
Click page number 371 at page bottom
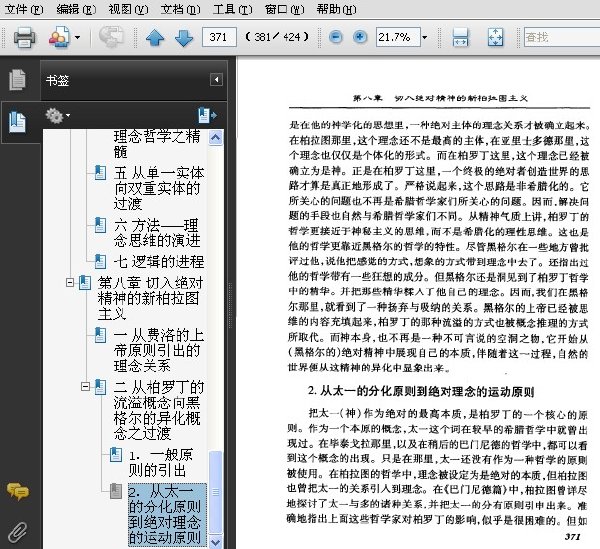pyautogui.click(x=572, y=536)
